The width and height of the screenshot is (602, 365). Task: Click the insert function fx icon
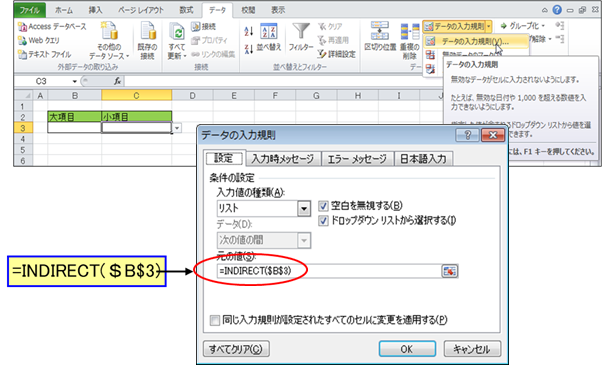point(117,81)
